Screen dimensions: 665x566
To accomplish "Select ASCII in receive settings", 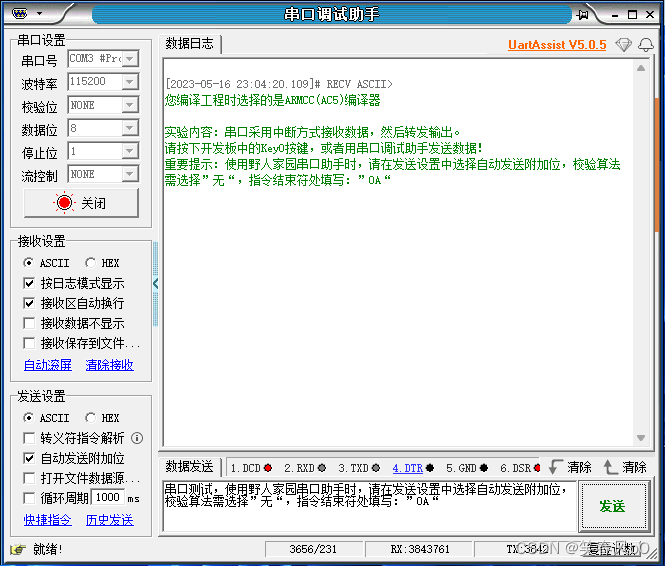I will pyautogui.click(x=46, y=263).
